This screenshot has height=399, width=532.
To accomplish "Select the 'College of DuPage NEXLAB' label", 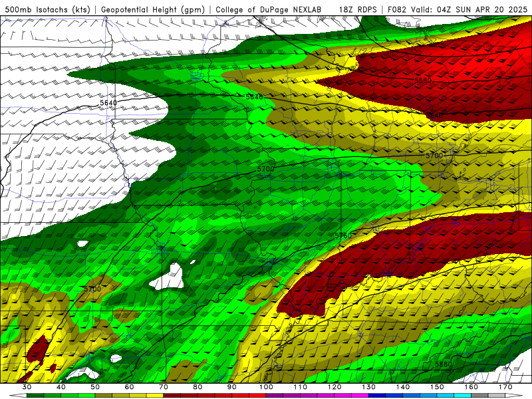I will click(269, 9).
